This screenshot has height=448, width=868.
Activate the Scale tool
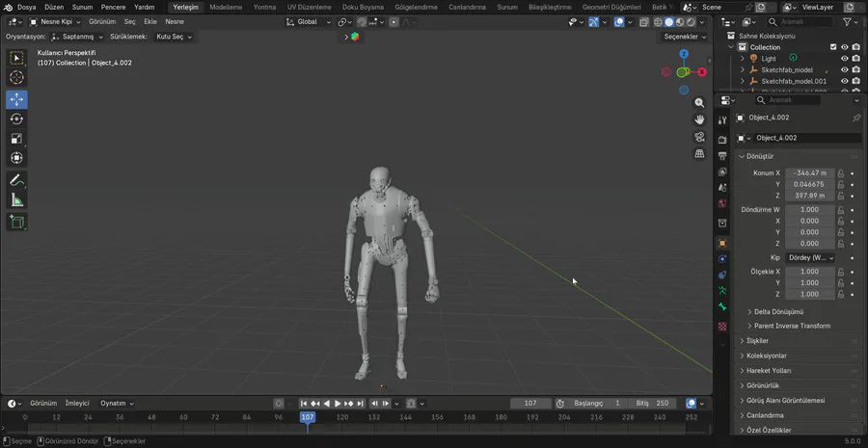[x=16, y=139]
